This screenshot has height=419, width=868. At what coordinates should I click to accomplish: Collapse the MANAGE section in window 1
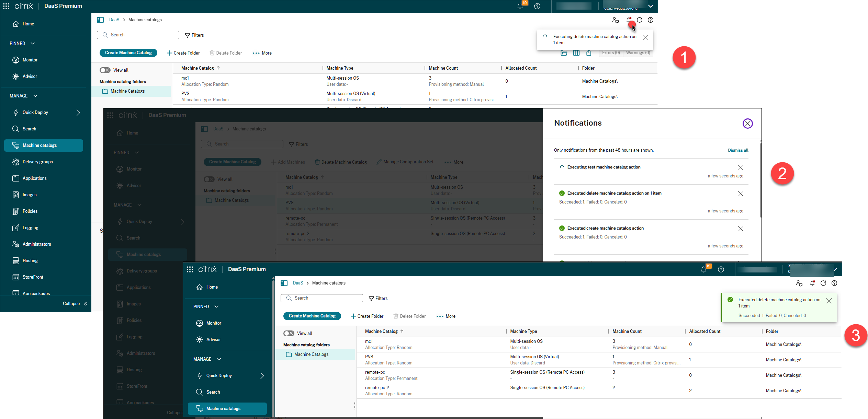tap(35, 96)
